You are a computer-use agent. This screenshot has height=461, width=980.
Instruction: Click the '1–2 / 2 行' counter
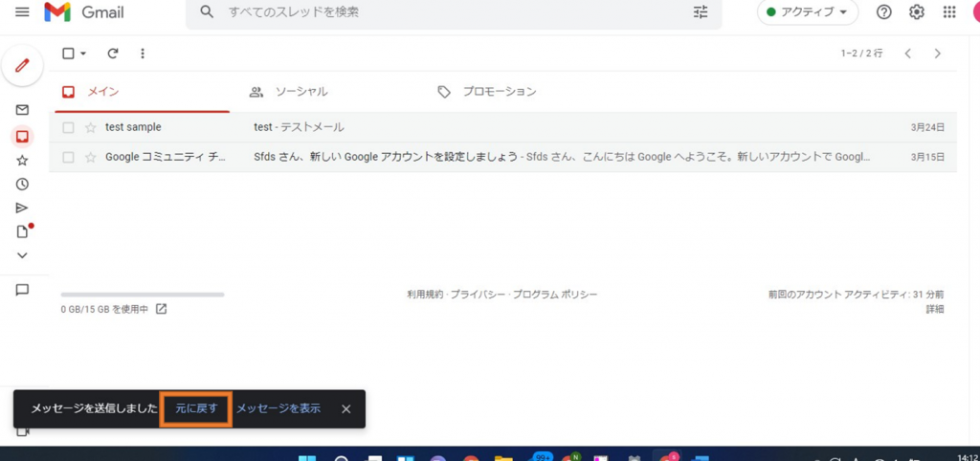[x=862, y=54]
